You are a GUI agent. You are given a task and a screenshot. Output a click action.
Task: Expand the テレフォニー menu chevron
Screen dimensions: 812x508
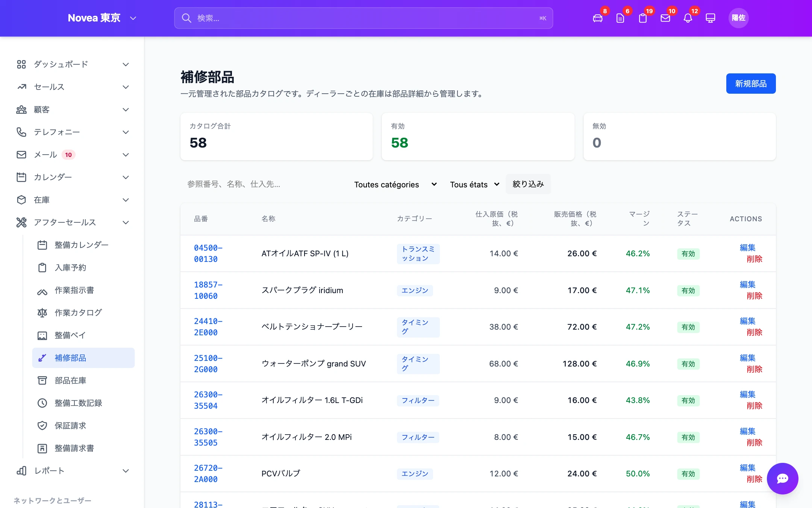click(x=126, y=132)
